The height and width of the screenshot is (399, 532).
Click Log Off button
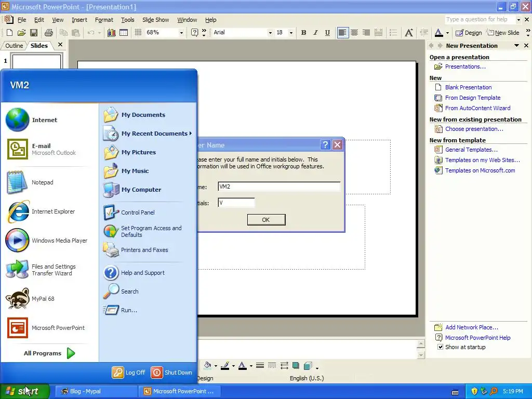(129, 372)
